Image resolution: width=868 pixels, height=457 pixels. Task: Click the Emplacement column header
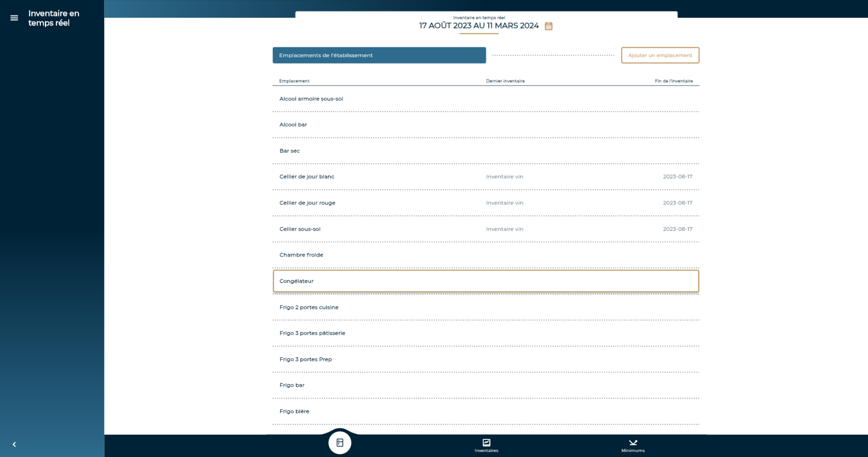point(294,81)
